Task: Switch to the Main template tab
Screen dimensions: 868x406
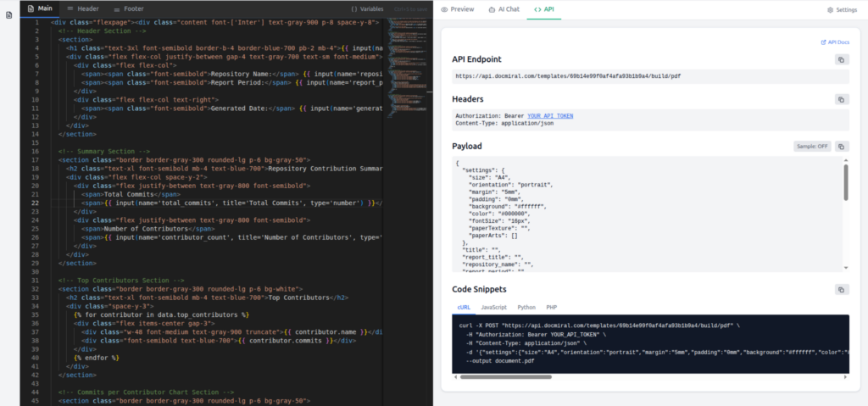Action: [40, 8]
